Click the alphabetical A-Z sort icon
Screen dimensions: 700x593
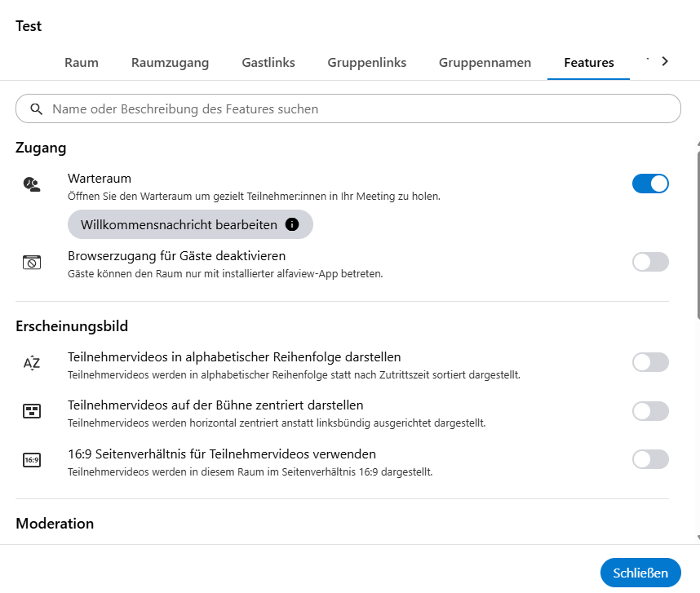[x=31, y=363]
